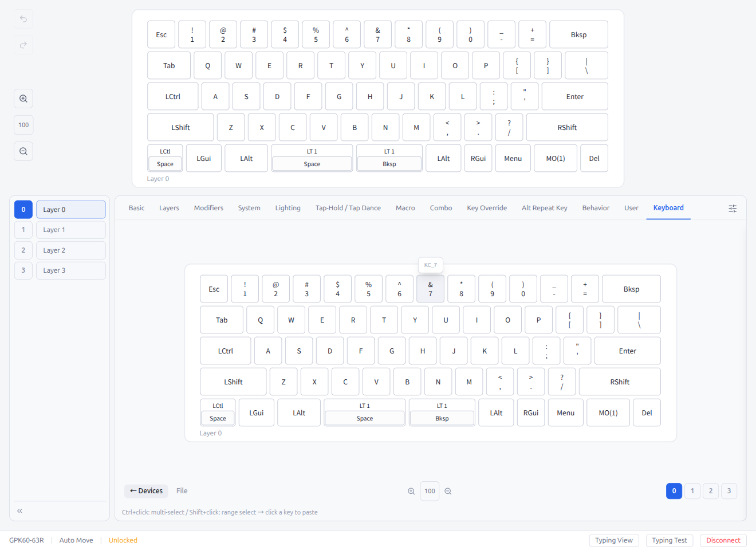Viewport: 756px width, 550px height.
Task: Click the Layer 1 name field to rename
Action: (70, 229)
